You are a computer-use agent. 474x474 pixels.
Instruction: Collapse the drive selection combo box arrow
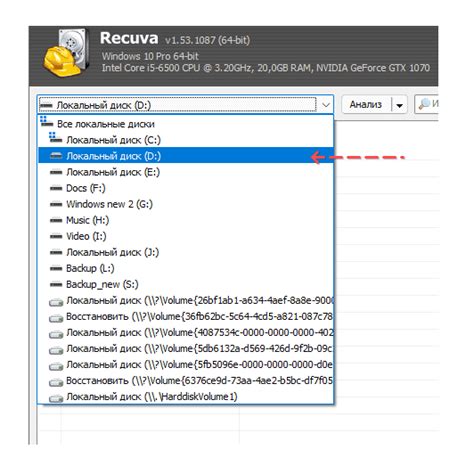click(326, 105)
